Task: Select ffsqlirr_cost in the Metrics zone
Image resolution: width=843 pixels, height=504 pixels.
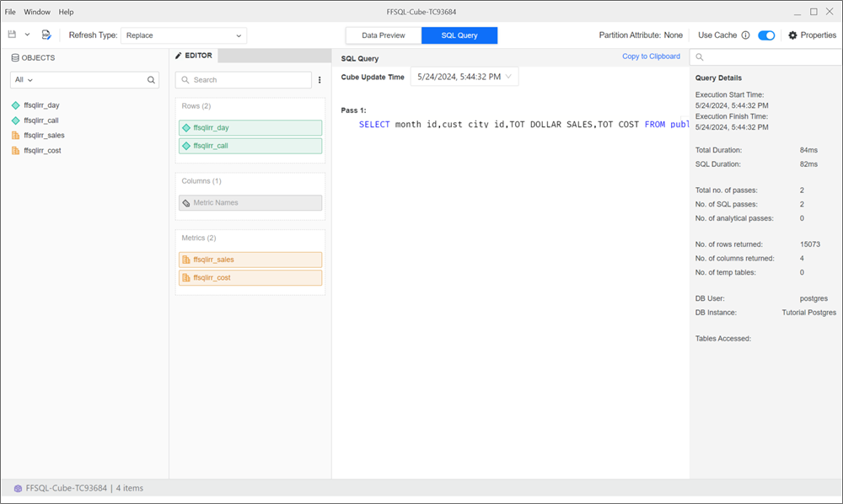Action: coord(250,277)
